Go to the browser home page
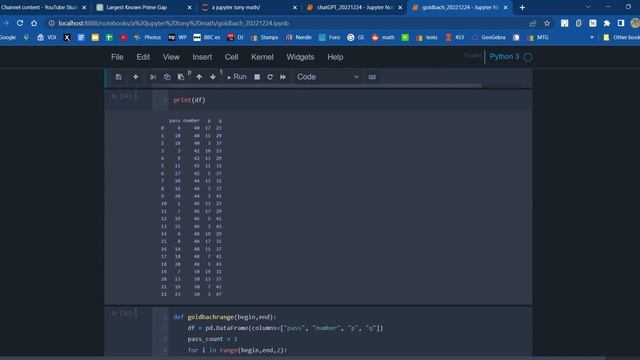Viewport: 640px width, 360px height. [34, 23]
